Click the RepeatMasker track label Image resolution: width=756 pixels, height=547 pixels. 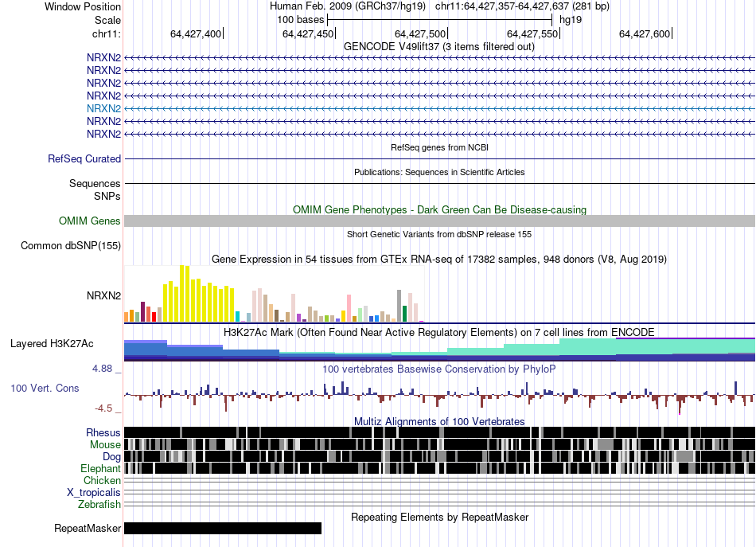(x=88, y=528)
